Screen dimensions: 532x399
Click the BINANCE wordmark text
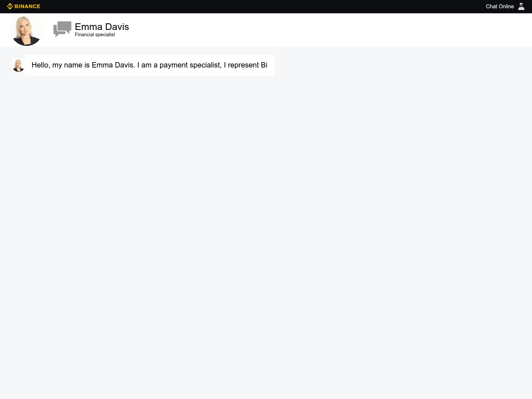point(27,6)
